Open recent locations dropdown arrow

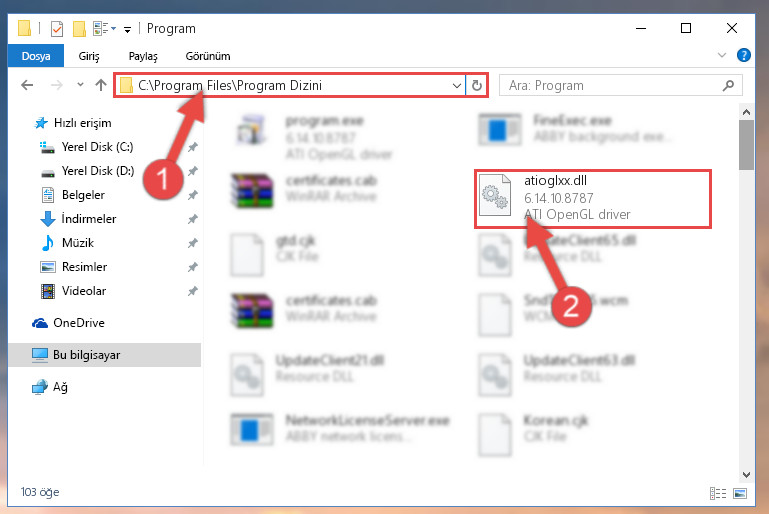[x=80, y=85]
